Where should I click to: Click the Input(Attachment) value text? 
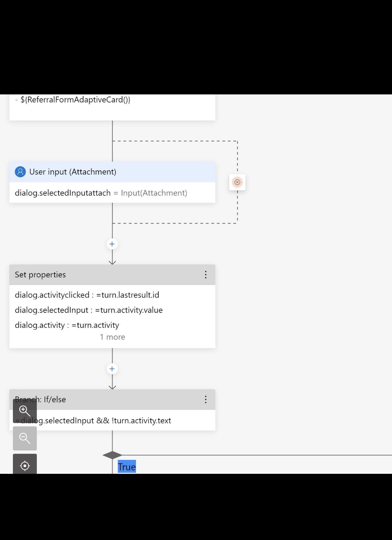point(154,193)
